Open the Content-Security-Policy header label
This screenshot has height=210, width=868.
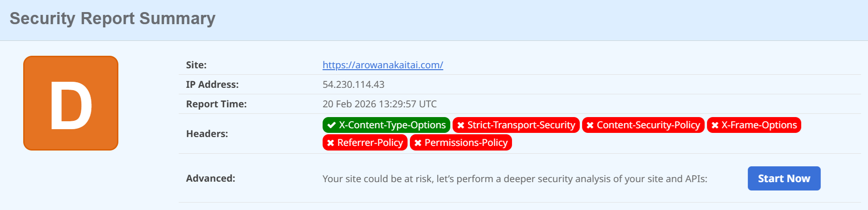[x=648, y=125]
